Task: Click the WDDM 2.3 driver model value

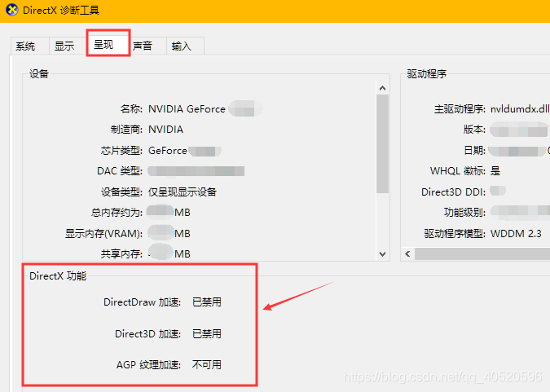Action: point(516,234)
